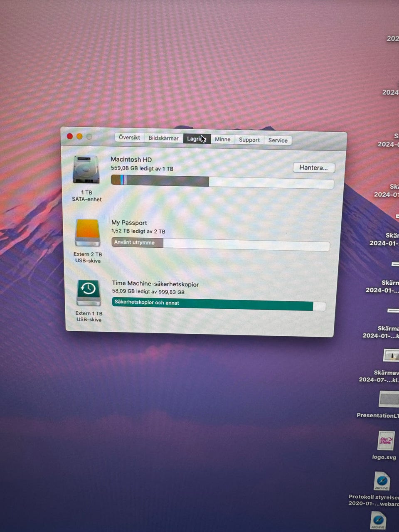
Task: Open the Support tab
Action: click(249, 140)
